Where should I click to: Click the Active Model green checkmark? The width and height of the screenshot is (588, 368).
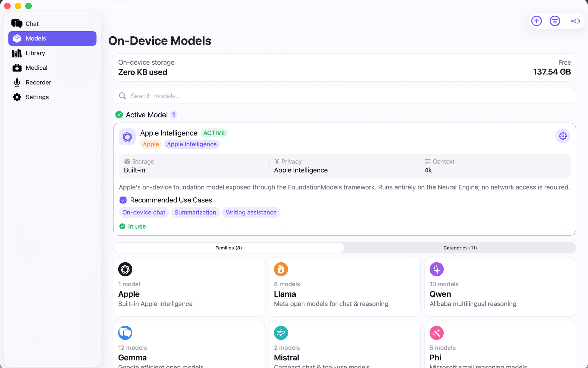coord(119,115)
